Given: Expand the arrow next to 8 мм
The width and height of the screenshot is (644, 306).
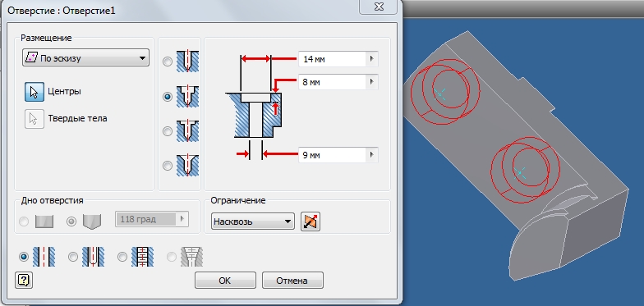Looking at the screenshot, I should pyautogui.click(x=371, y=82).
